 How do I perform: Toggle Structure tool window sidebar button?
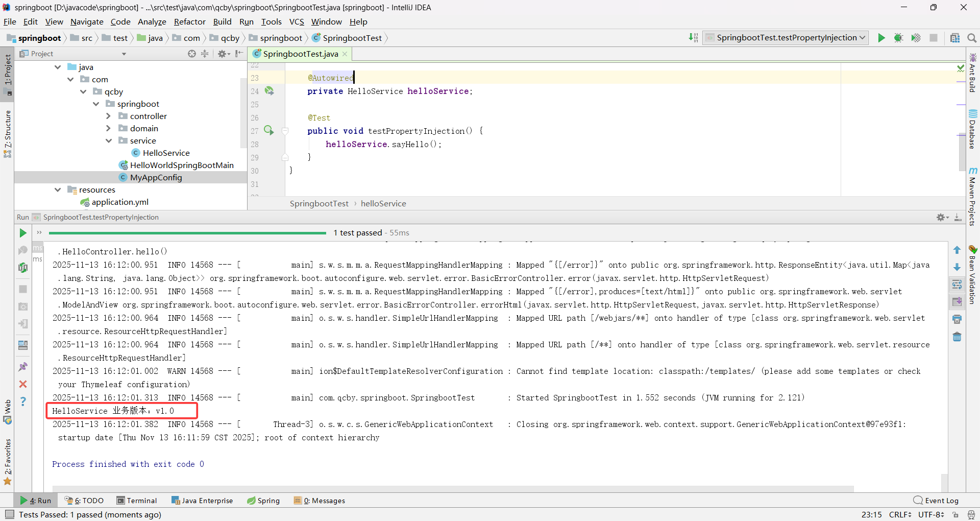click(x=8, y=134)
